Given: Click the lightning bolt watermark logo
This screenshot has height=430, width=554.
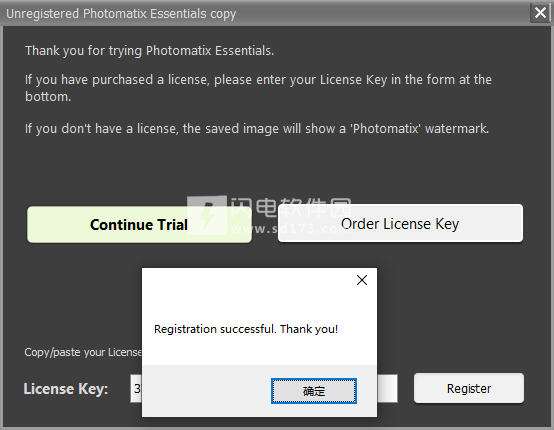Looking at the screenshot, I should (x=207, y=215).
